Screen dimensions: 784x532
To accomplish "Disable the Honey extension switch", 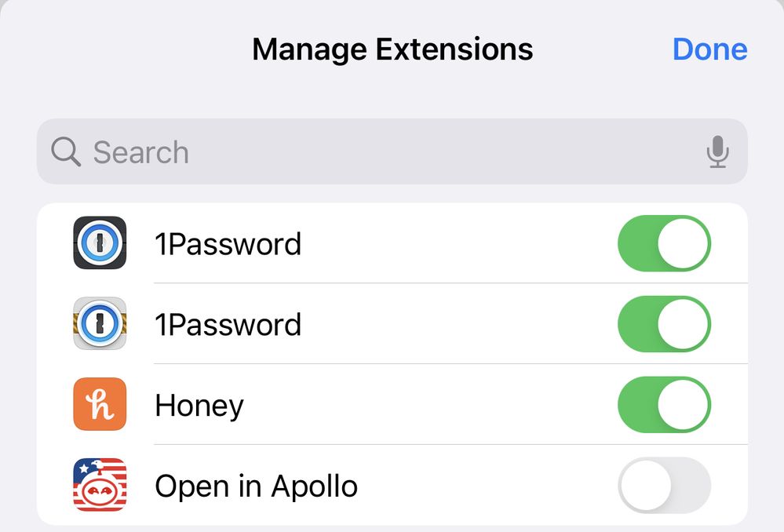I will pos(664,405).
